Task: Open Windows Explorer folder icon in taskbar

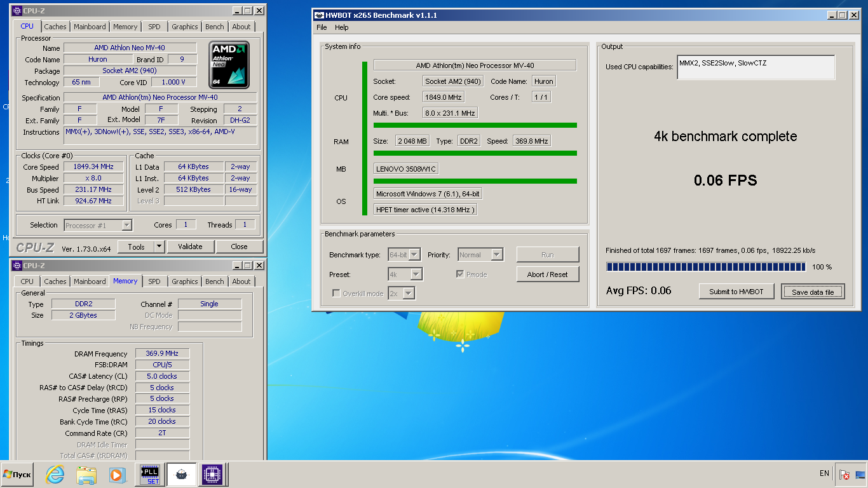Action: 86,474
